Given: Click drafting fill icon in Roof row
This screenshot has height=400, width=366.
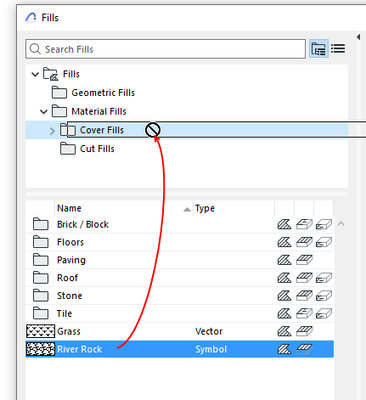Looking at the screenshot, I should 284,278.
